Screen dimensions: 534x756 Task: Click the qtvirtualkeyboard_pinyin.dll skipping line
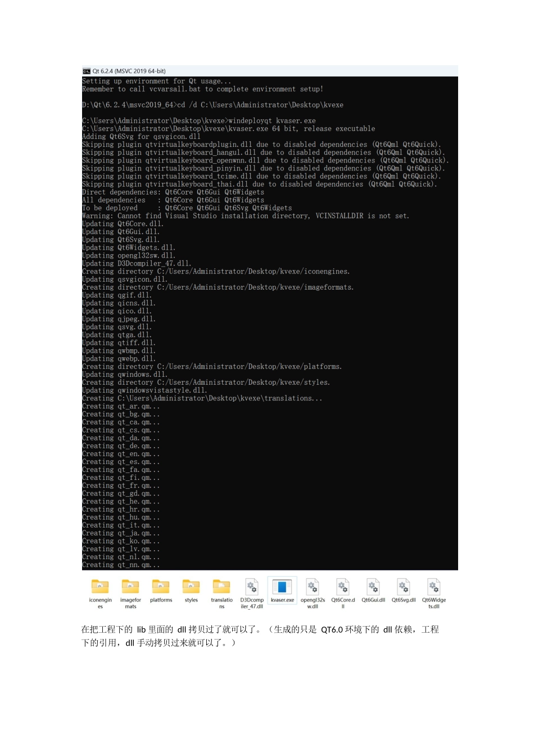[x=264, y=168]
